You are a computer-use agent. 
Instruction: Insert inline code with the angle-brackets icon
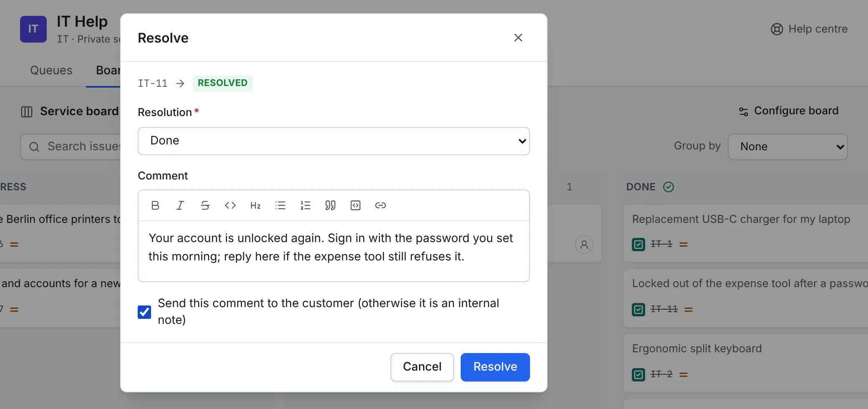[230, 205]
